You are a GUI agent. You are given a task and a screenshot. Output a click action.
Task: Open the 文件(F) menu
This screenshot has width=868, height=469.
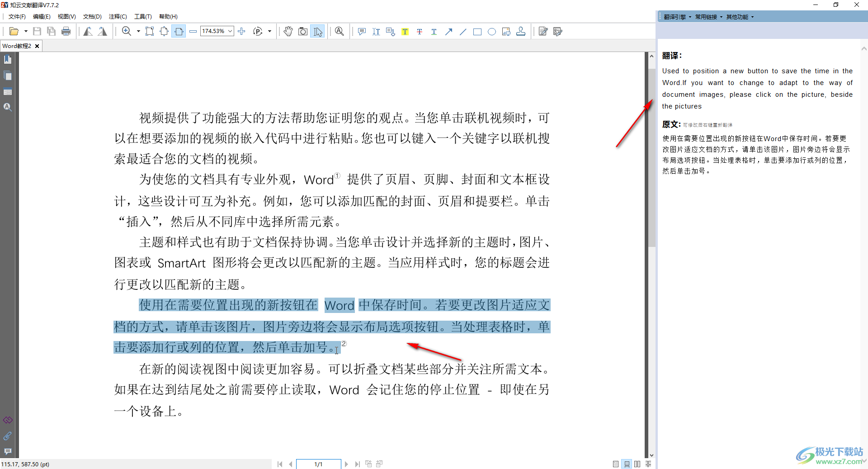coord(17,17)
